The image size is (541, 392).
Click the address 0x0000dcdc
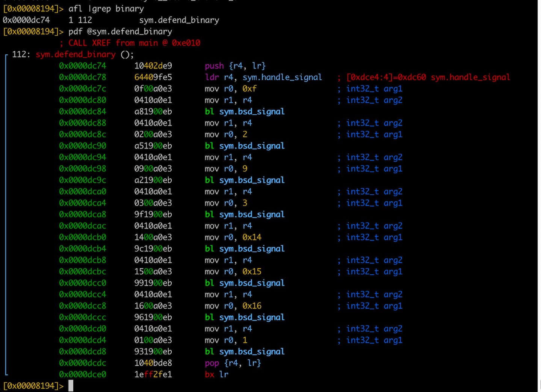click(x=82, y=363)
